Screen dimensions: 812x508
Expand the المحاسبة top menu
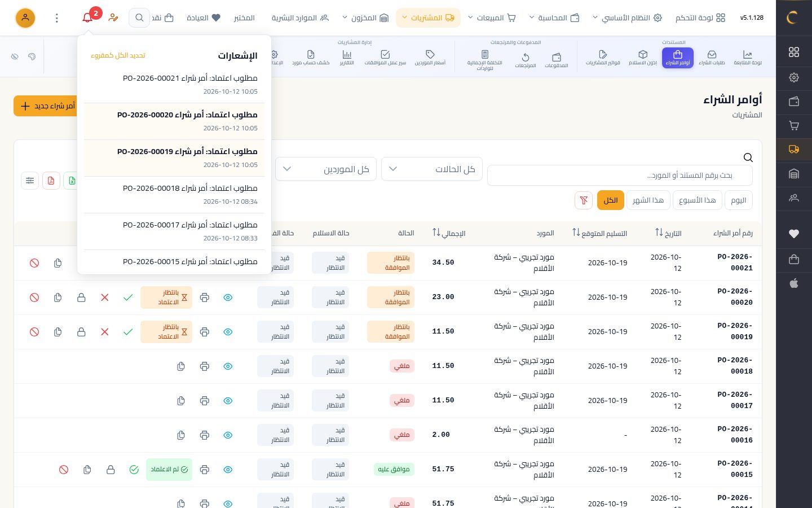click(x=554, y=18)
